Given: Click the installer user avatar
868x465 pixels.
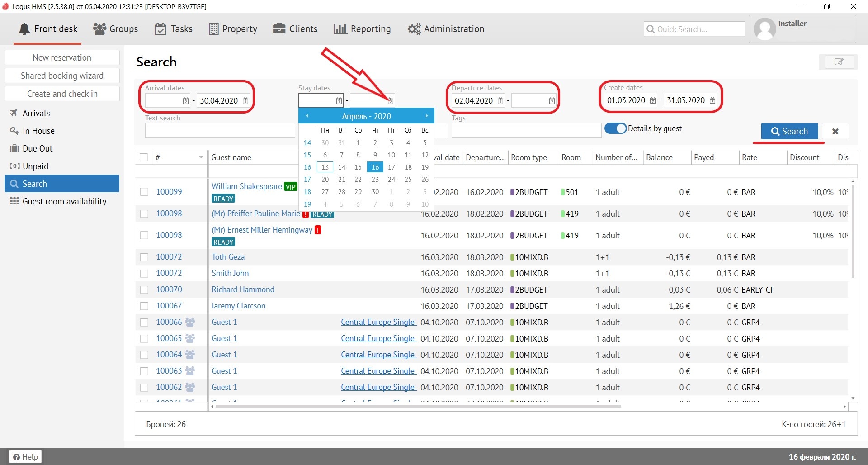Looking at the screenshot, I should tap(764, 29).
